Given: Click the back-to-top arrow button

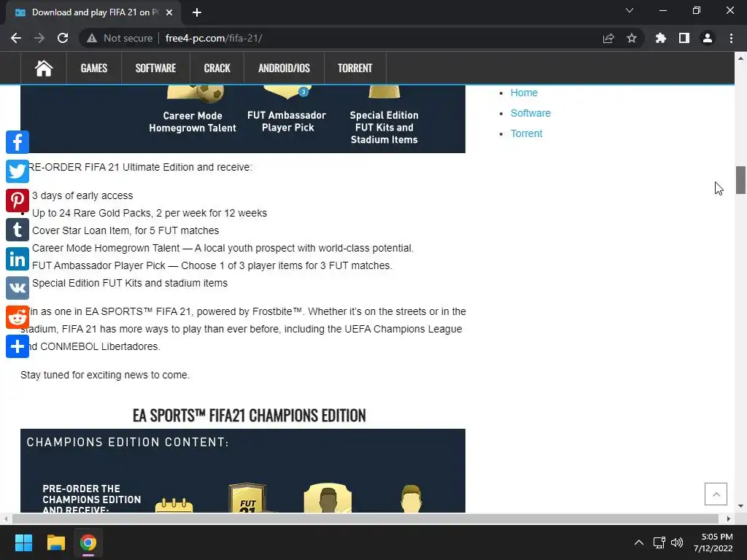Looking at the screenshot, I should coord(716,494).
